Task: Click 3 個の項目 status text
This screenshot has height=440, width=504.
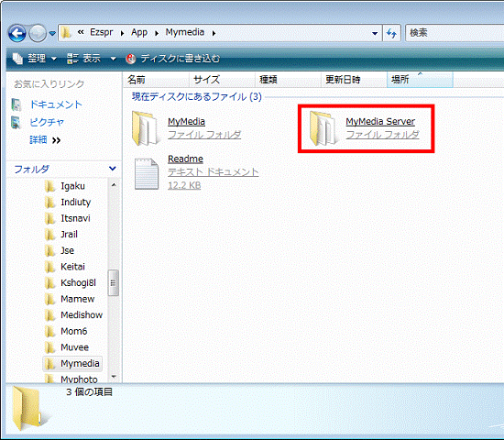Action: [90, 391]
